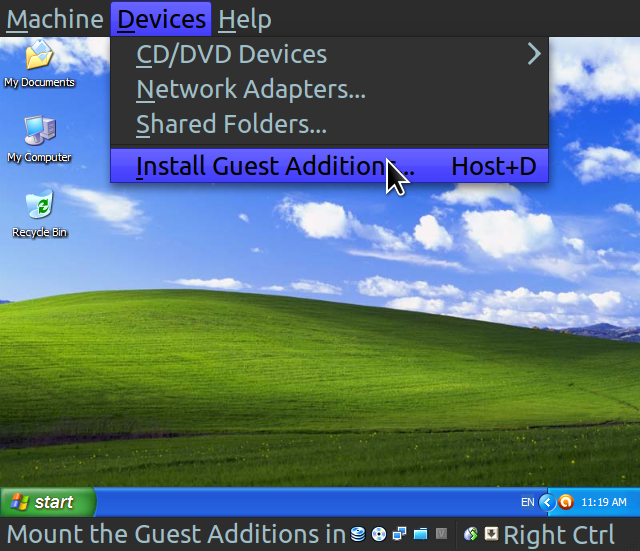Select My Computer desktop icon
This screenshot has height=551, width=640.
point(39,140)
